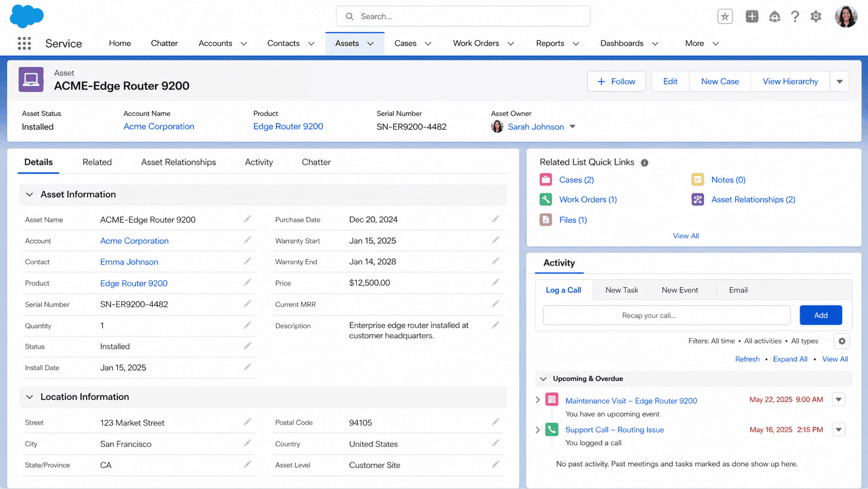
Task: Select the New Task activity tab
Action: (x=621, y=290)
